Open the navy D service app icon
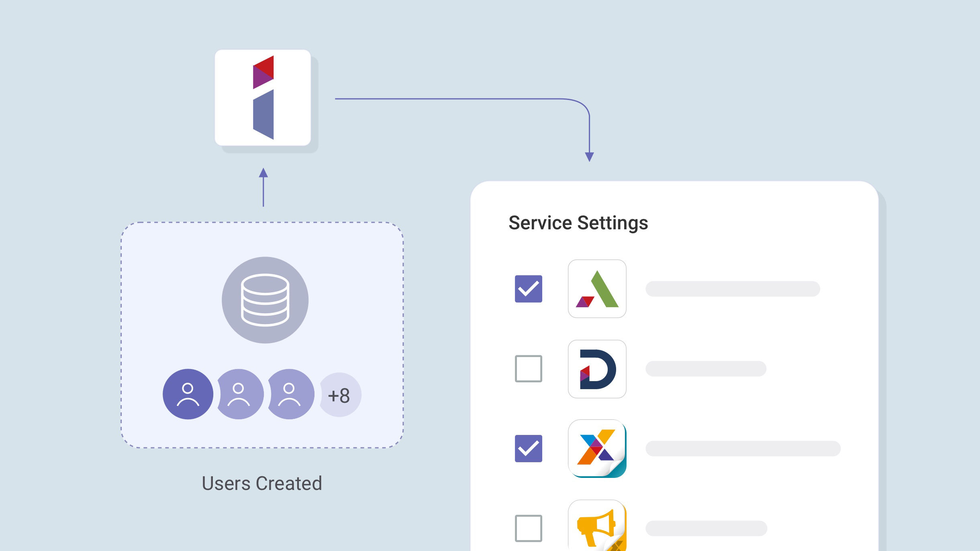The image size is (980, 551). [597, 369]
